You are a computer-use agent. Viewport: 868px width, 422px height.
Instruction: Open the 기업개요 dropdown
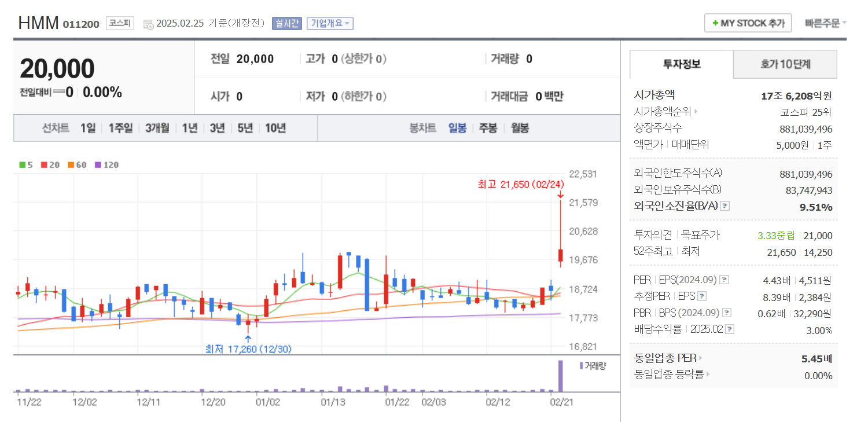pos(330,23)
